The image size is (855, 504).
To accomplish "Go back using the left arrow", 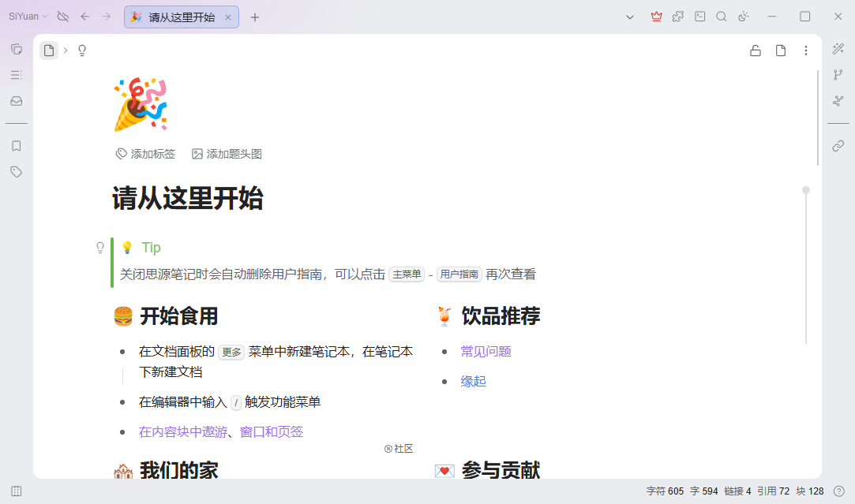I will coord(85,17).
